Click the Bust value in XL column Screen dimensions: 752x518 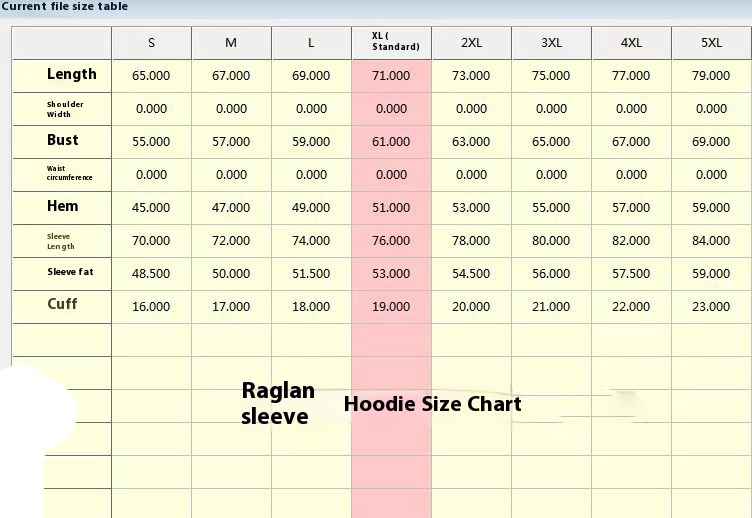(x=391, y=142)
